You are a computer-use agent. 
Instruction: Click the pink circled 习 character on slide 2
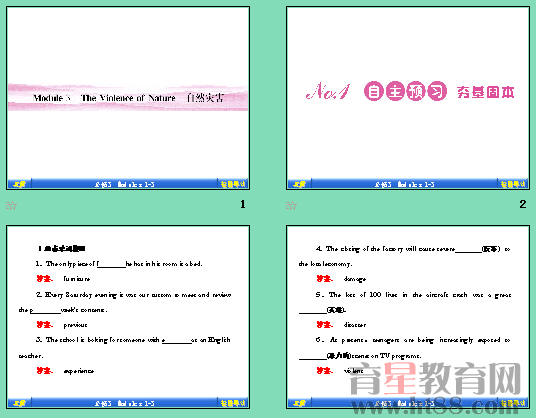[437, 91]
